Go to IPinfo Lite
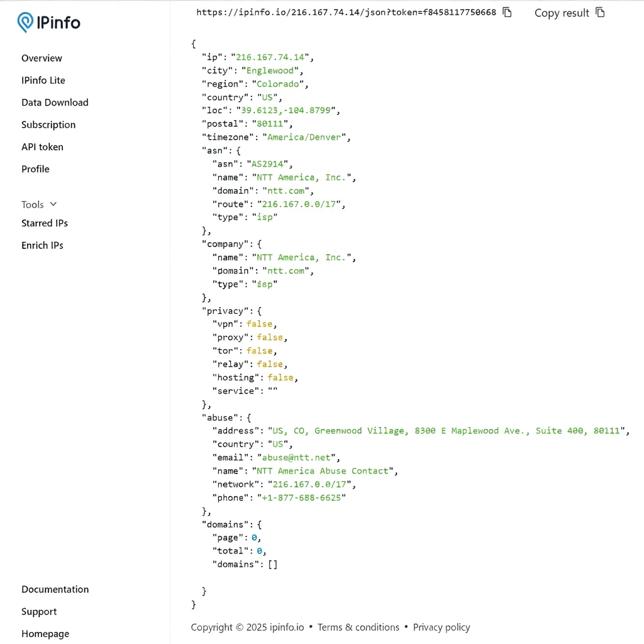 click(x=43, y=80)
